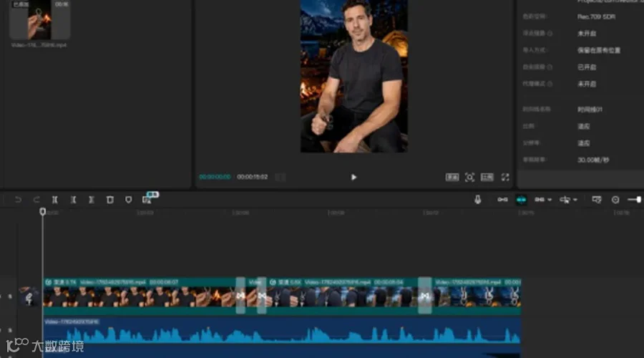The image size is (644, 358).
Task: Toggle main track magnet link icon
Action: tap(502, 200)
